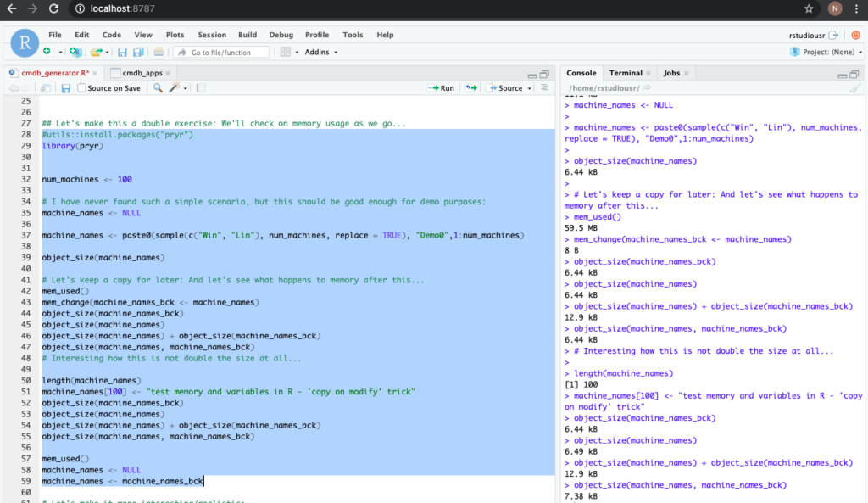Switch to the cmdb_generator.R tab

[x=55, y=73]
